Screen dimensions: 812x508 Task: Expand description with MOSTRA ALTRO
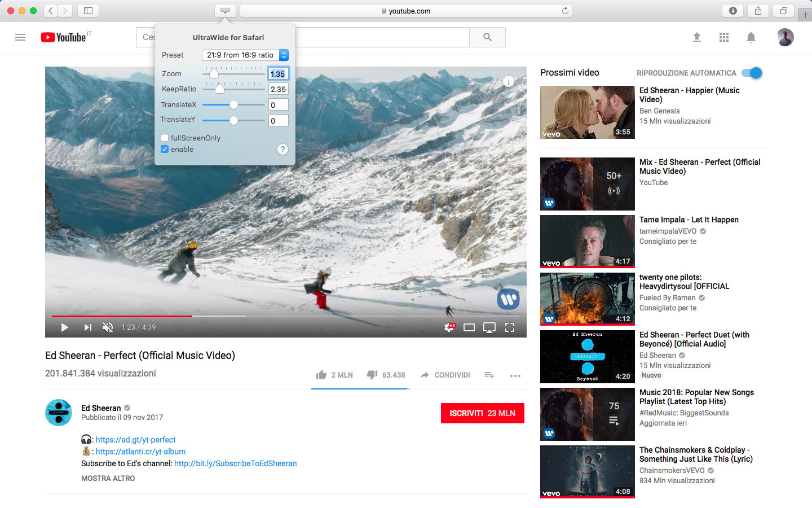(108, 478)
